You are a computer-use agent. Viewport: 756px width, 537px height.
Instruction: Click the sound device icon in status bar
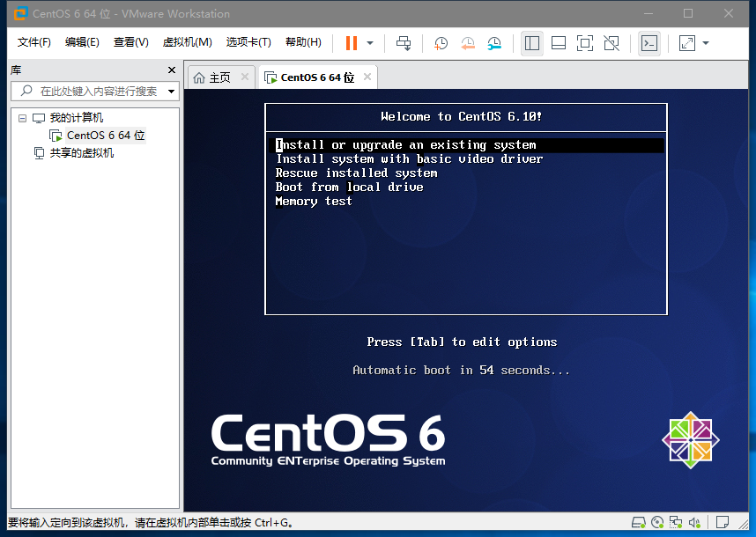point(695,522)
